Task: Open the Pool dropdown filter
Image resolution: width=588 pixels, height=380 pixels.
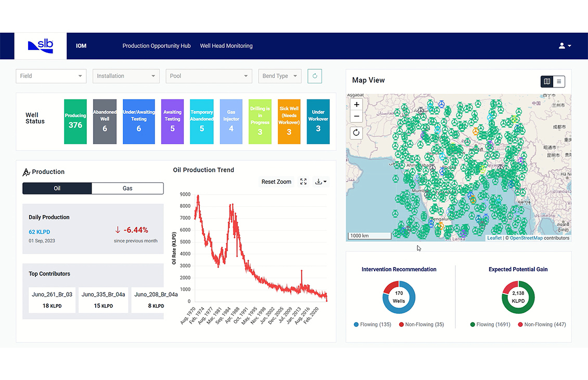Action: [x=209, y=76]
